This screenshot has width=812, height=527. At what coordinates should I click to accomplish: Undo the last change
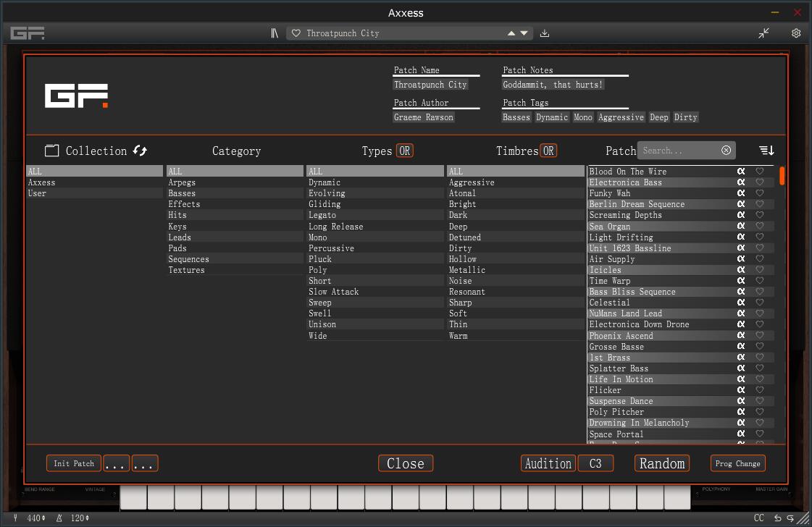pyautogui.click(x=777, y=518)
